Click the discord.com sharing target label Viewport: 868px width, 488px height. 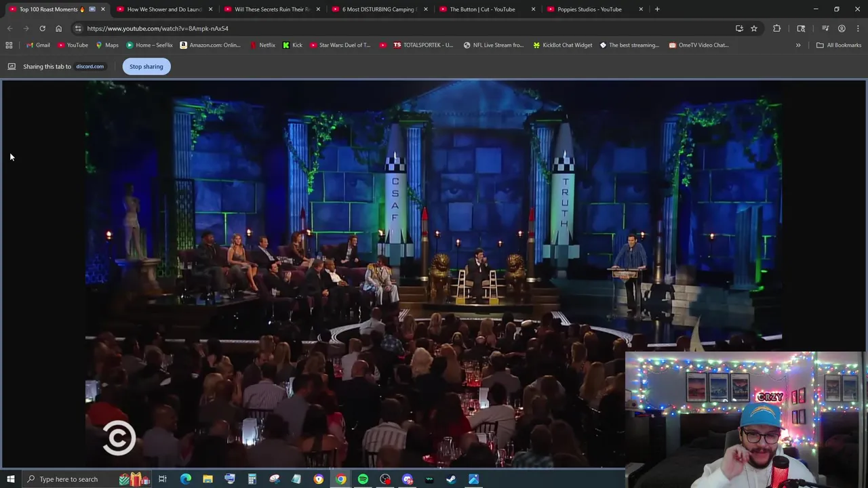pos(90,66)
